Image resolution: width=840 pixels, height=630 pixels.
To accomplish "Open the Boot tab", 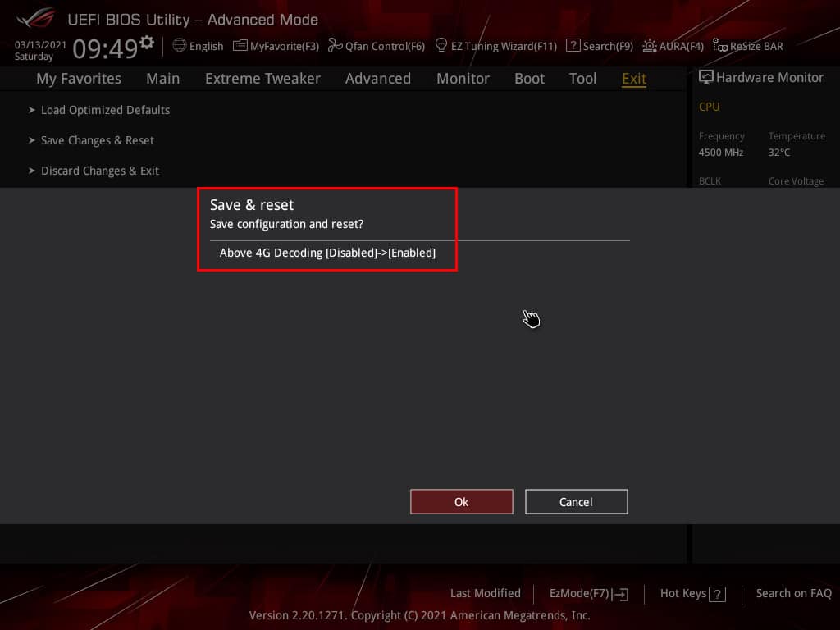I will coord(529,79).
